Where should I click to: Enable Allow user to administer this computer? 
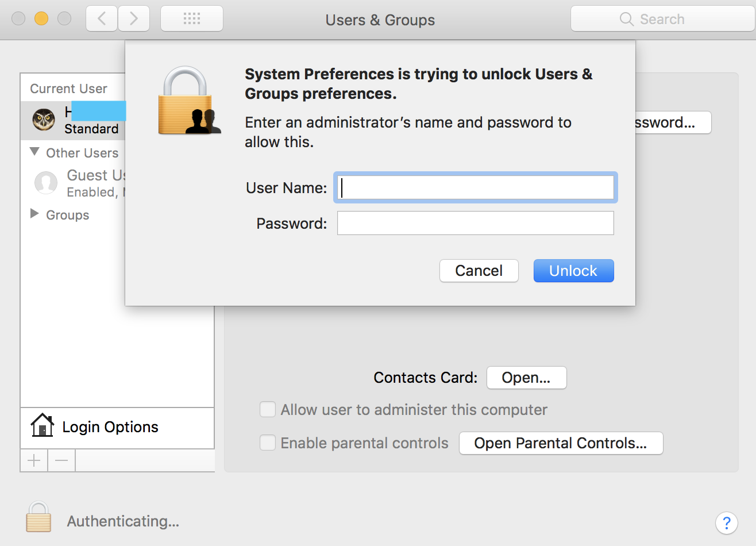coord(268,409)
